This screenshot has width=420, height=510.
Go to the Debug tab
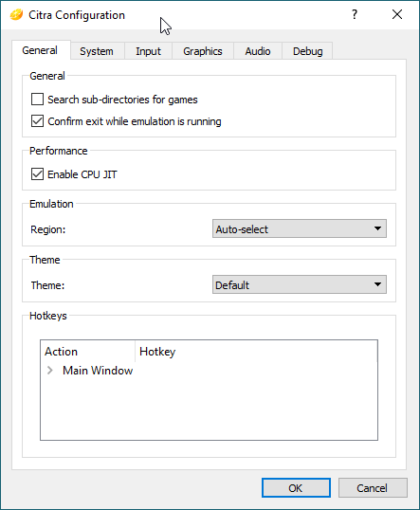(308, 51)
